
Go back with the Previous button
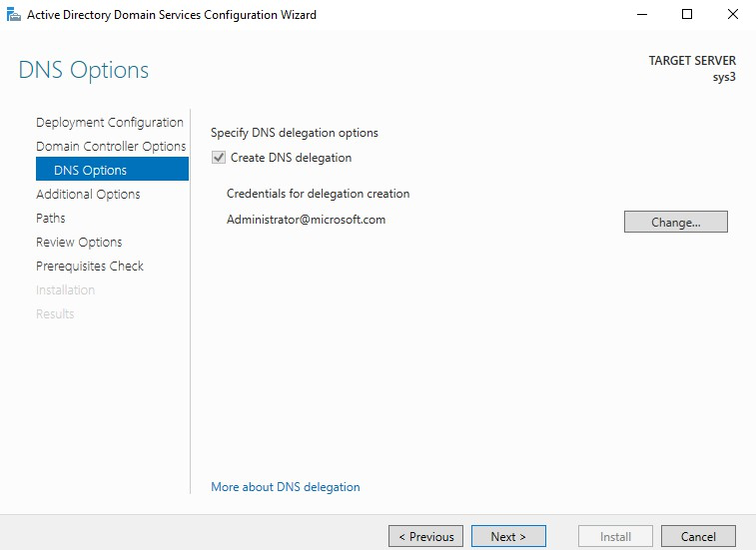(425, 536)
